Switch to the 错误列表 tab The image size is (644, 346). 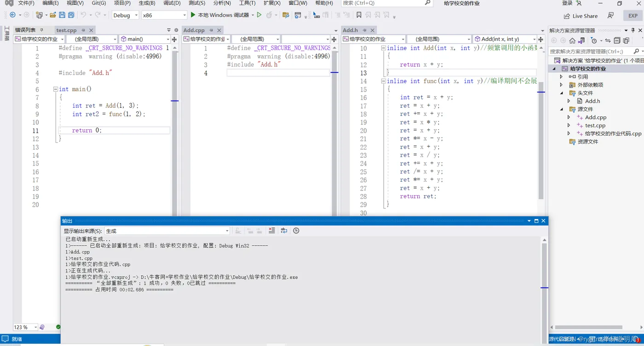tap(25, 30)
